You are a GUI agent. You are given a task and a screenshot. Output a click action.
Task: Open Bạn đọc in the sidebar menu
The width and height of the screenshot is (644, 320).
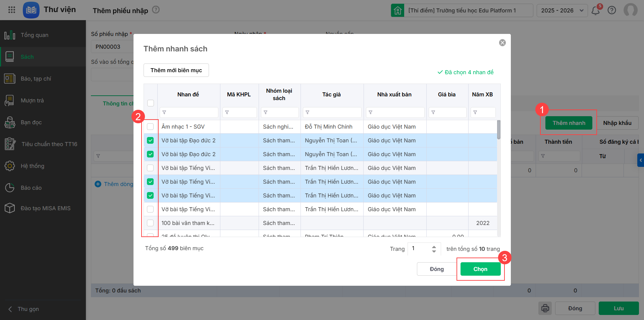tap(31, 122)
